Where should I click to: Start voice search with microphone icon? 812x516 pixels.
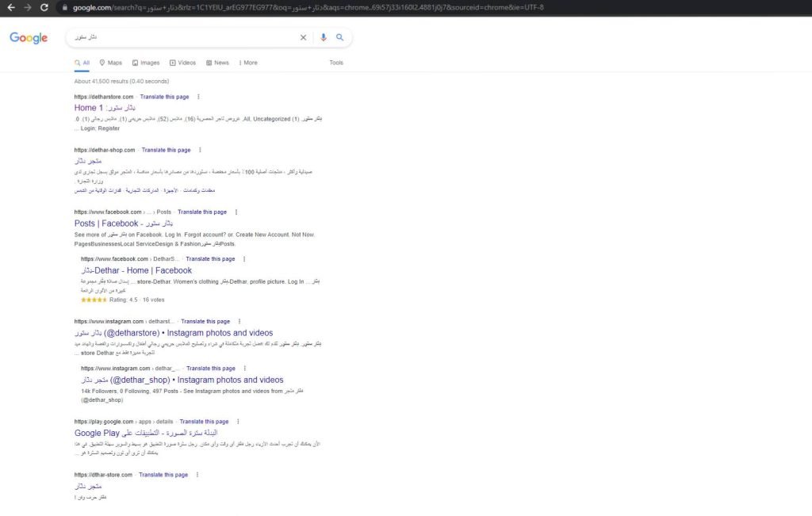point(324,37)
